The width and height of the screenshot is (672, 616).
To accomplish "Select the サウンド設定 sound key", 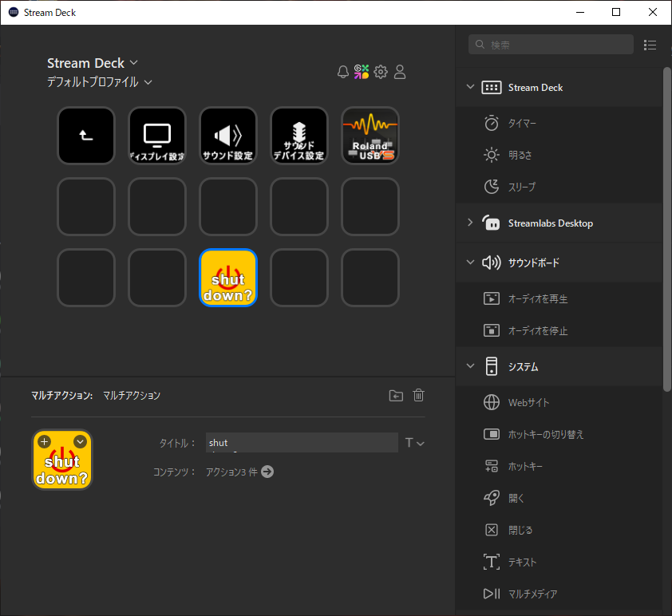I will click(228, 136).
